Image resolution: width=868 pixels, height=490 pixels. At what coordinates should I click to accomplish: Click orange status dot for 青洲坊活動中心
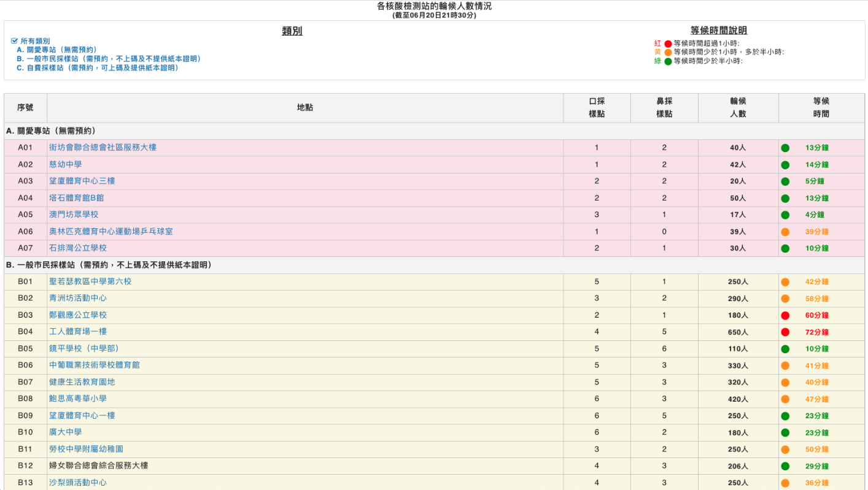tap(785, 299)
